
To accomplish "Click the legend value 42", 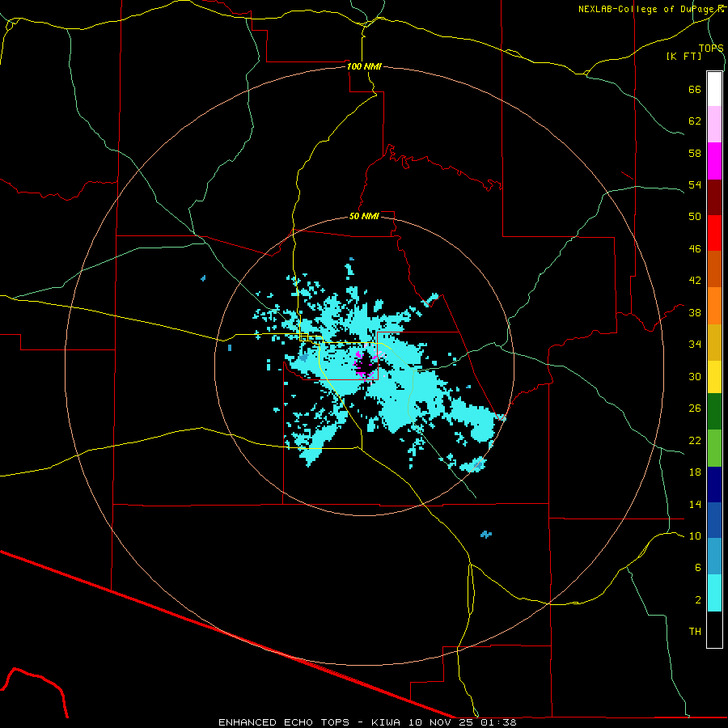I will (695, 280).
